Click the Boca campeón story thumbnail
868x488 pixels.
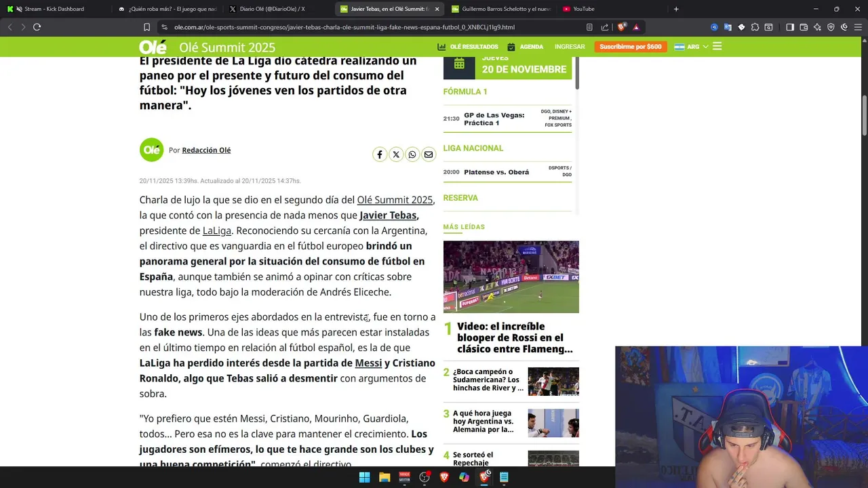pos(553,382)
